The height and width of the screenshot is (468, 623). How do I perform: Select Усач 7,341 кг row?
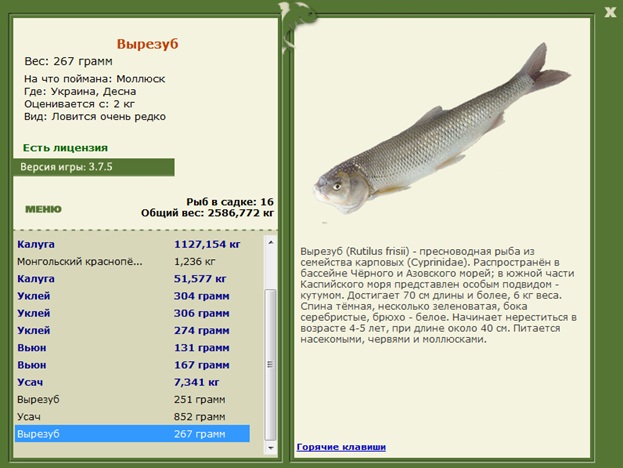[132, 382]
